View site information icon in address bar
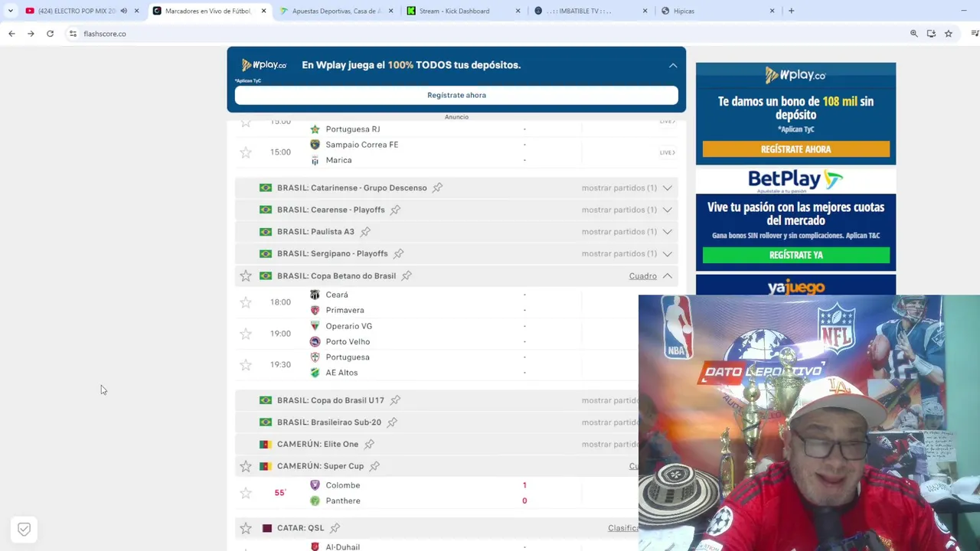The image size is (980, 551). [x=73, y=34]
